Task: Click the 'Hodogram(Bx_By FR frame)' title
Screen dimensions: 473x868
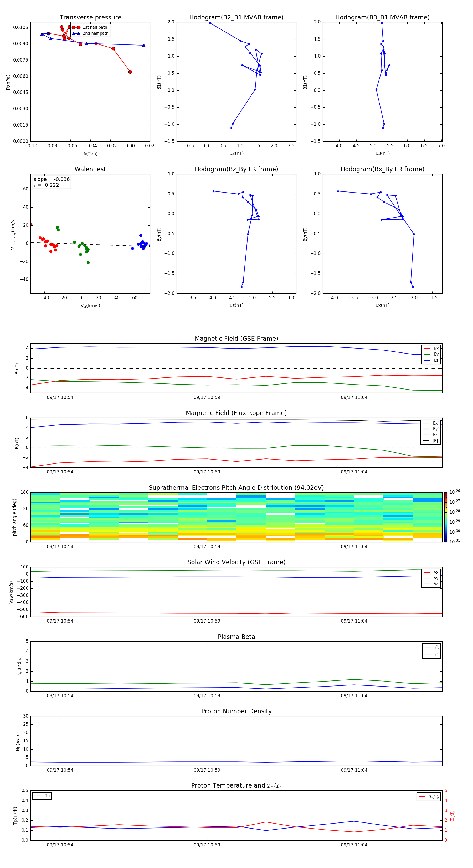Action: pos(382,169)
